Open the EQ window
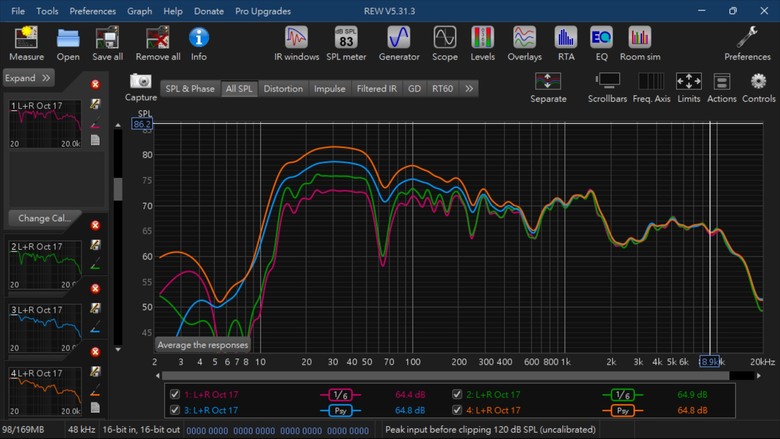The image size is (780, 439). (601, 44)
